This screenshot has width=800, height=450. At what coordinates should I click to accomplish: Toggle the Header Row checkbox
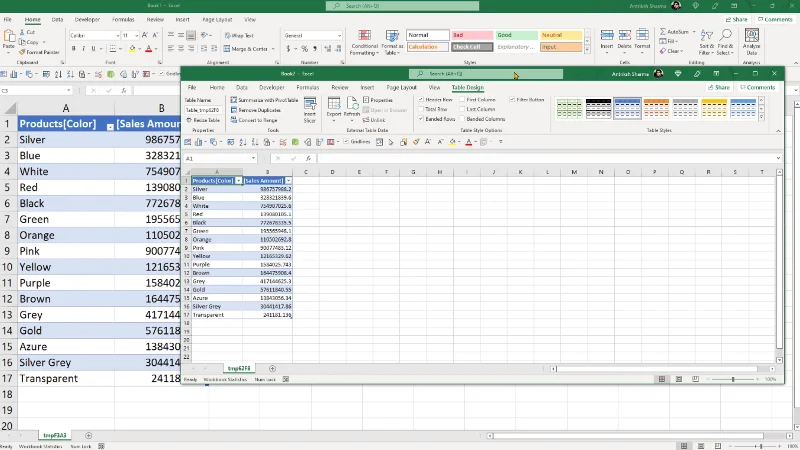421,99
